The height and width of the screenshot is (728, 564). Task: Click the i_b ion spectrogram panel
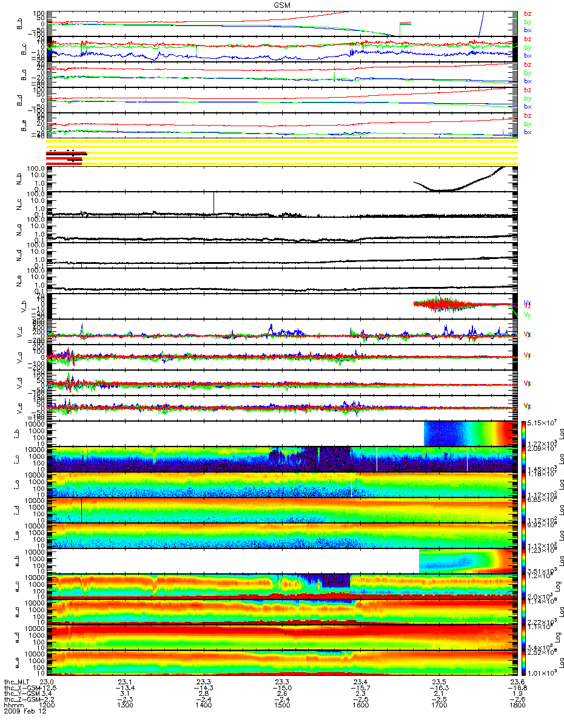[283, 433]
